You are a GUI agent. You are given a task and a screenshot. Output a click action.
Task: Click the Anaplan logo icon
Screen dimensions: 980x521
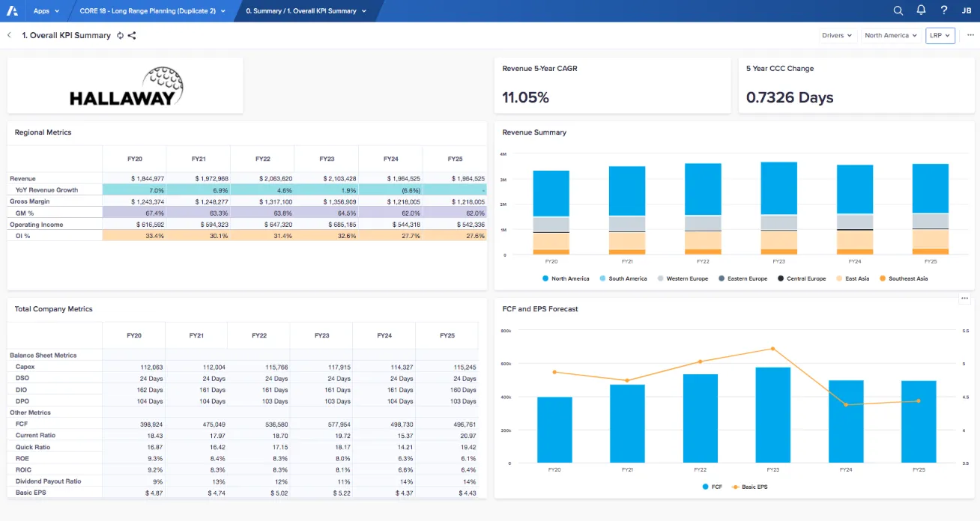(10, 10)
